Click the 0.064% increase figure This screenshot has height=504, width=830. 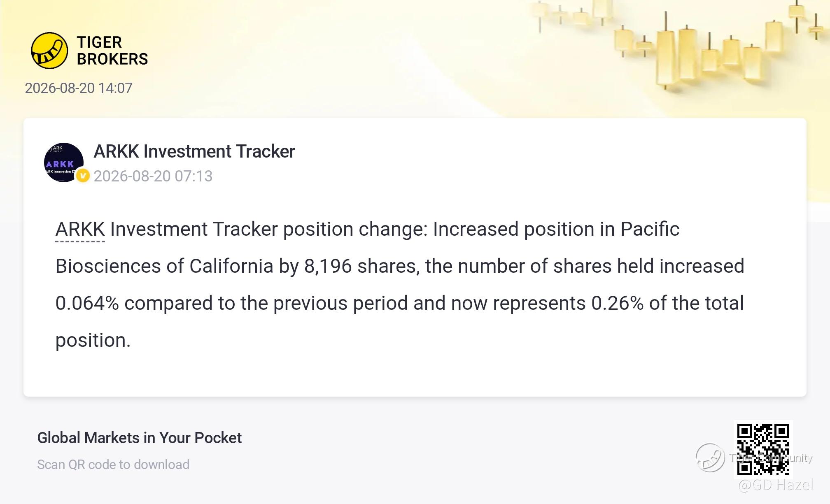pyautogui.click(x=87, y=303)
